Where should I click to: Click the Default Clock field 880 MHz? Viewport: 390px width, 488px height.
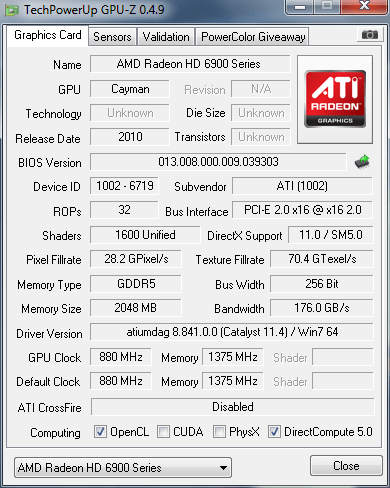121,381
